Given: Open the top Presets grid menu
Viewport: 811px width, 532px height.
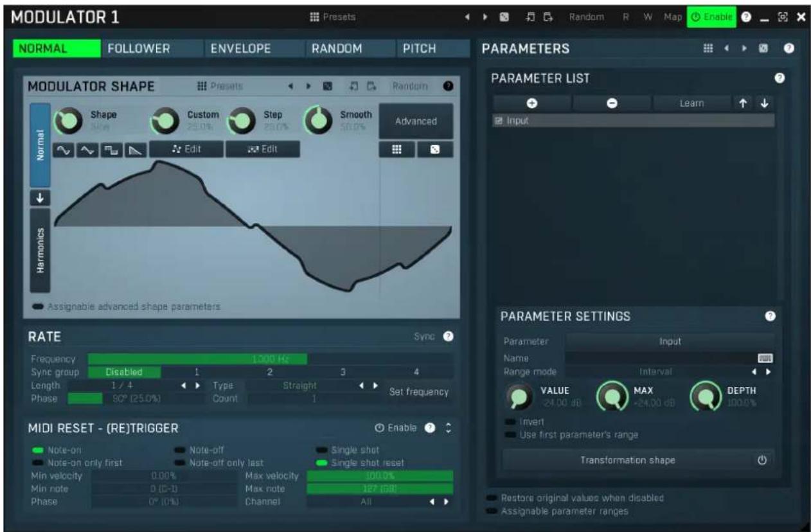Looking at the screenshot, I should click(333, 17).
